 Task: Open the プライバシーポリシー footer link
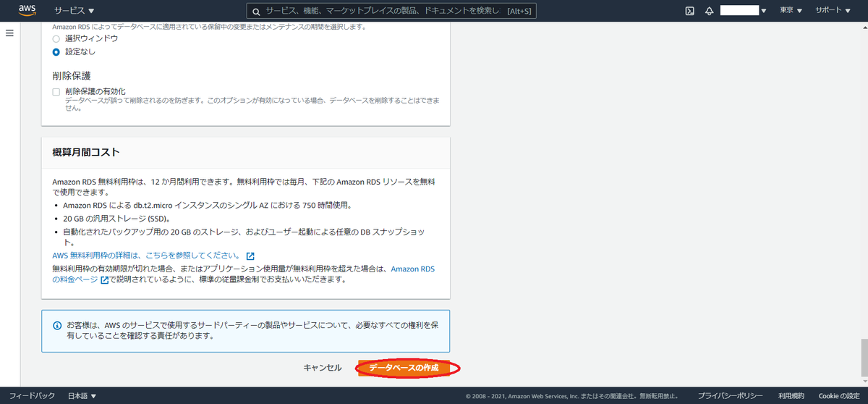point(730,396)
